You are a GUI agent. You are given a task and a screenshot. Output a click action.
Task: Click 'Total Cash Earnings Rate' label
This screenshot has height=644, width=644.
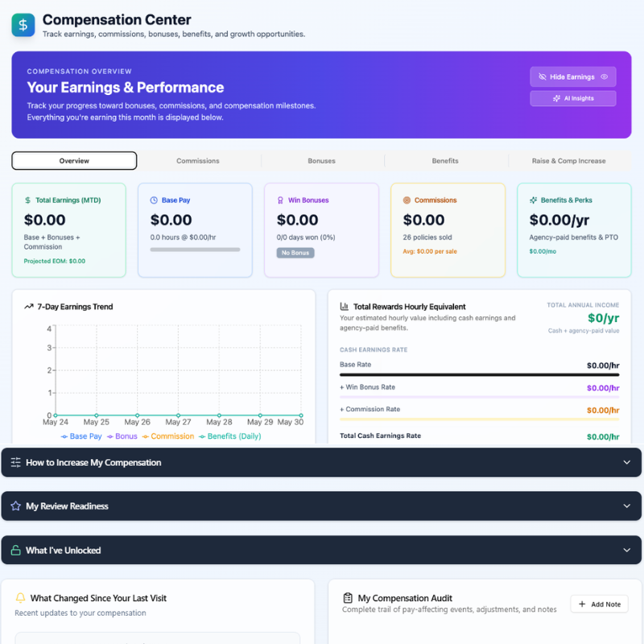click(380, 436)
